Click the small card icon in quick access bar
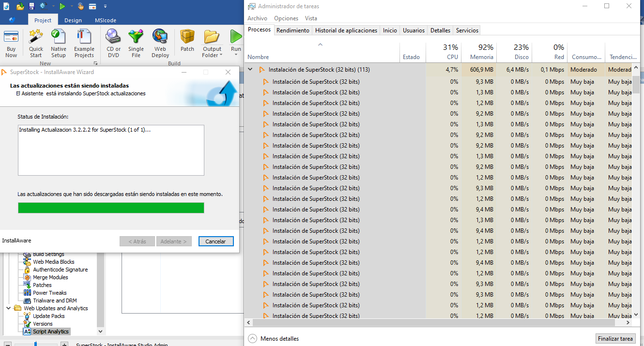This screenshot has height=346, width=644. [x=92, y=6]
